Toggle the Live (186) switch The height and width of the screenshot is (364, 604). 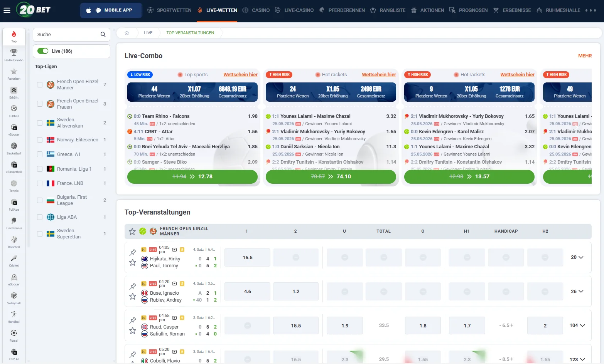pos(43,51)
